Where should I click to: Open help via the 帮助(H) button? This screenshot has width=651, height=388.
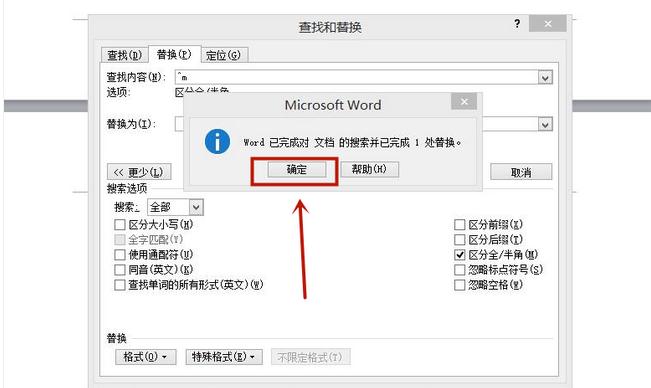[370, 169]
